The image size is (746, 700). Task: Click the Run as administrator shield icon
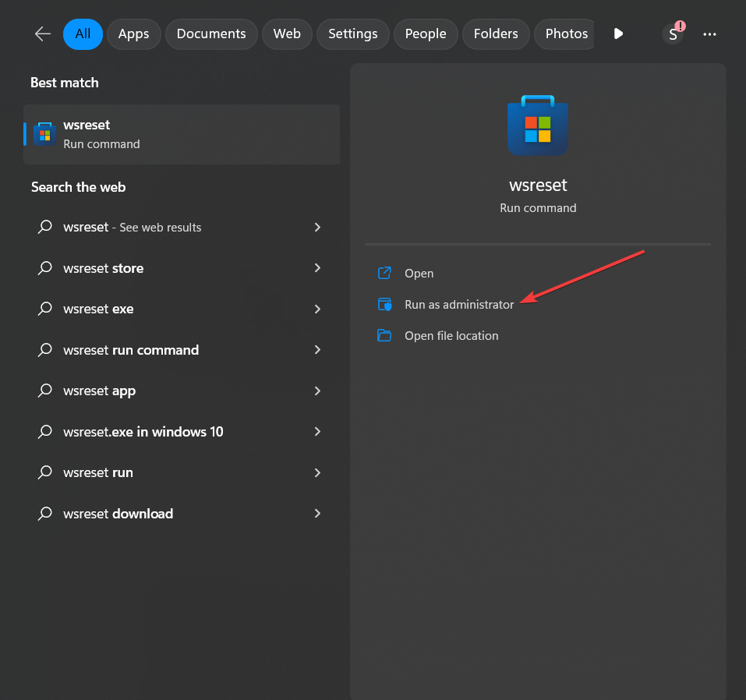(384, 305)
